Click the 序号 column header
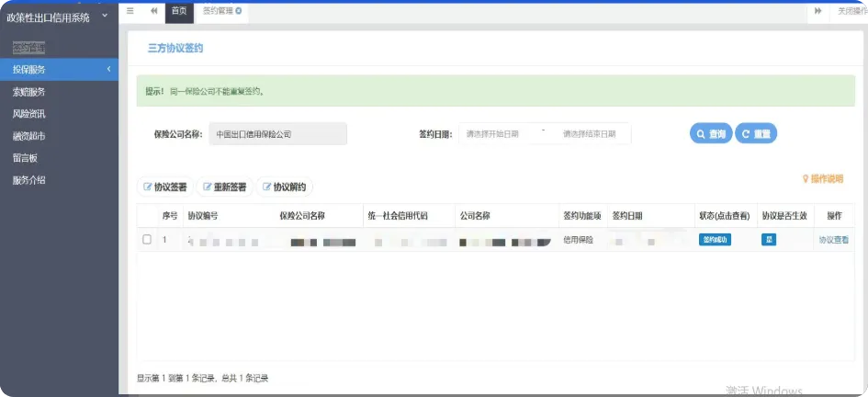The width and height of the screenshot is (868, 397). pos(170,216)
